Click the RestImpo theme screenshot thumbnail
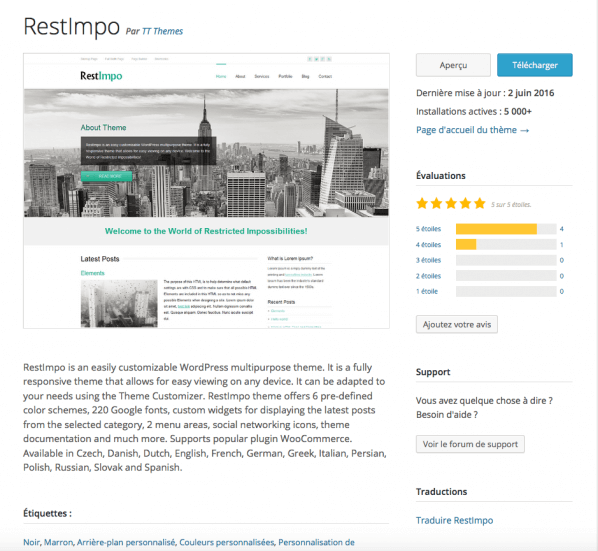The height and width of the screenshot is (551, 598). (206, 191)
